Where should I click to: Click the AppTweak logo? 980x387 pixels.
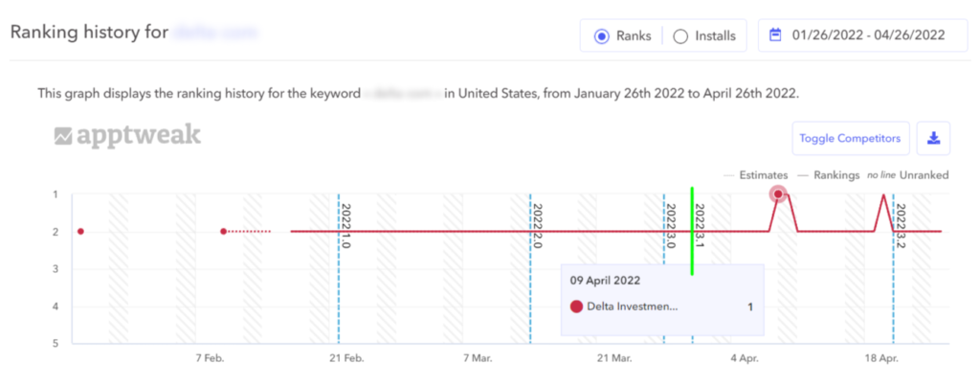(127, 136)
